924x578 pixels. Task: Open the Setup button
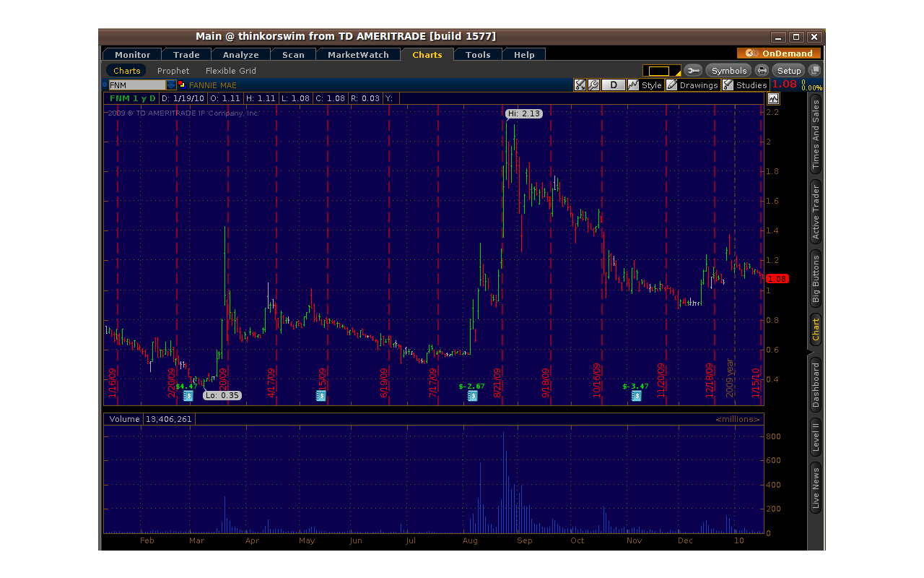789,70
